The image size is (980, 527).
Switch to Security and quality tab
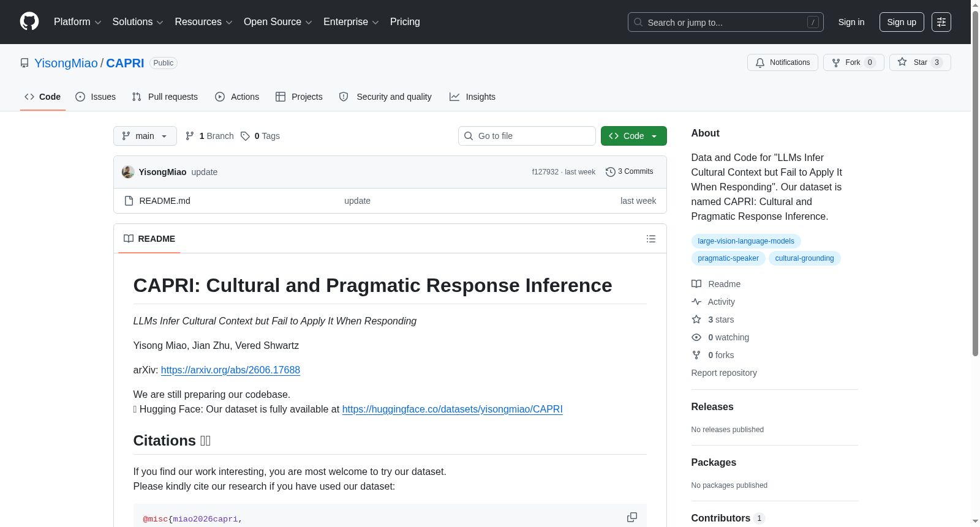pyautogui.click(x=385, y=97)
